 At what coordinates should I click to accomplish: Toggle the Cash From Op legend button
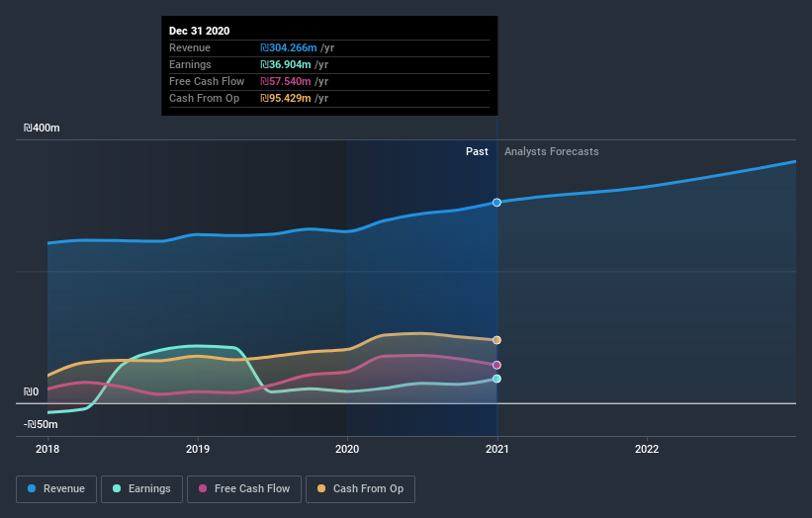click(x=360, y=489)
